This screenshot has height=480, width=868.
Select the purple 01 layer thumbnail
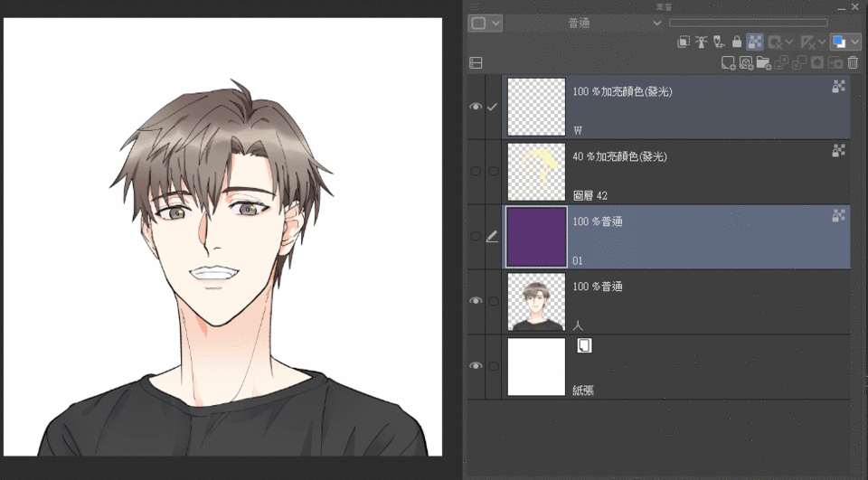point(536,237)
